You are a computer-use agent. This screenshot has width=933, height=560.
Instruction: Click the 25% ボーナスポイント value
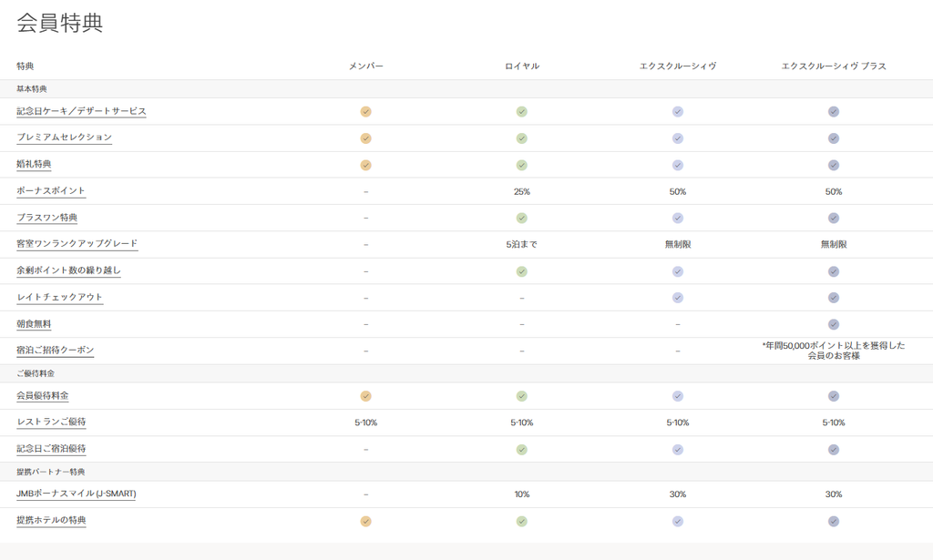click(x=522, y=191)
